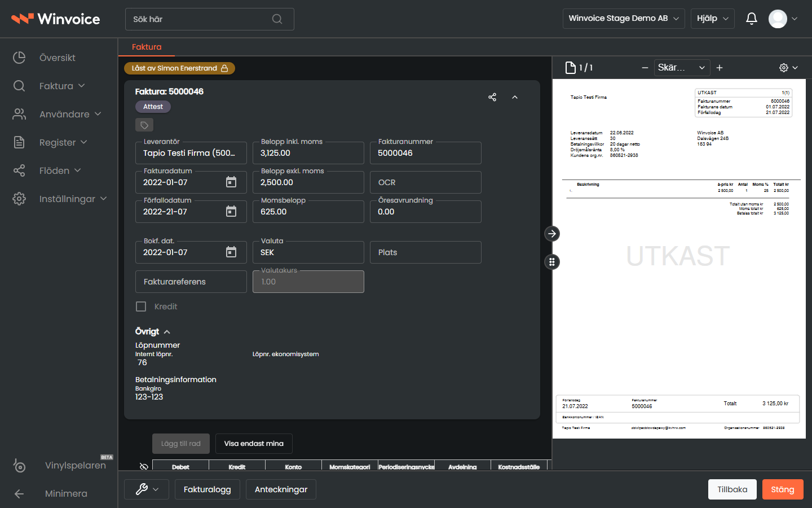
Task: Open Winvoice Stage Demo AB company dropdown
Action: pyautogui.click(x=624, y=19)
